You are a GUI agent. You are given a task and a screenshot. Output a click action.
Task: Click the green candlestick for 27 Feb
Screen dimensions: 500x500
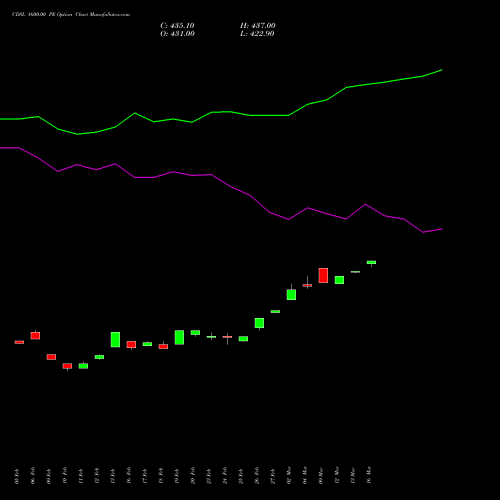(275, 311)
